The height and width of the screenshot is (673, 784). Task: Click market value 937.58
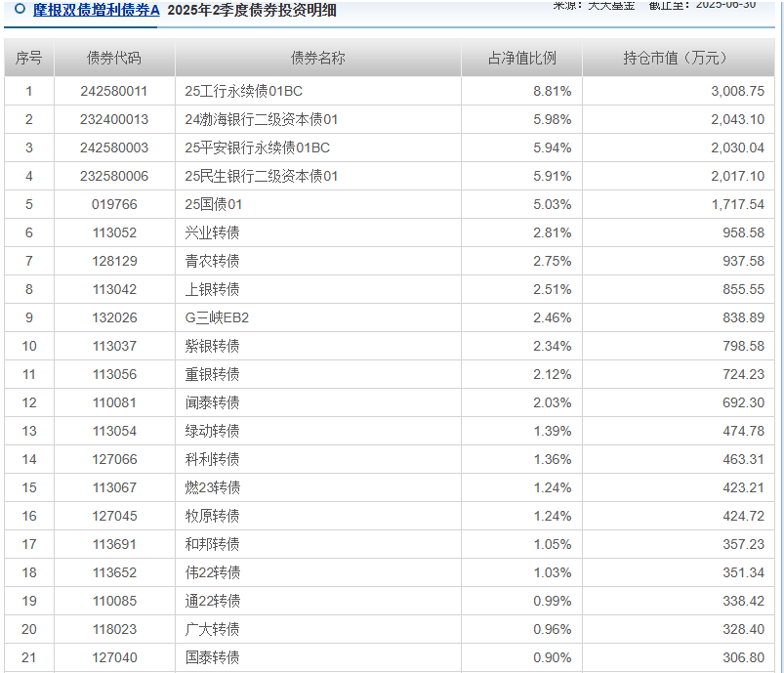pyautogui.click(x=743, y=261)
